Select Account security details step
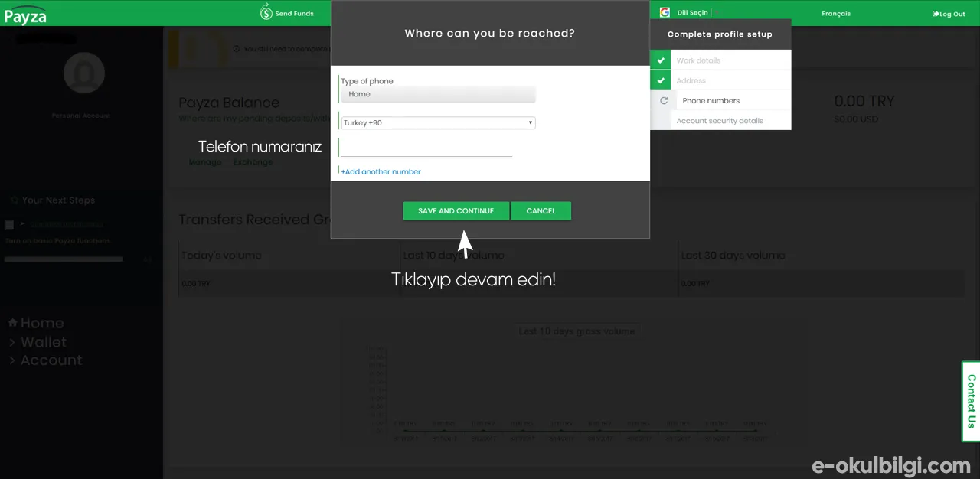Screen dimensions: 980x479 (x=720, y=120)
